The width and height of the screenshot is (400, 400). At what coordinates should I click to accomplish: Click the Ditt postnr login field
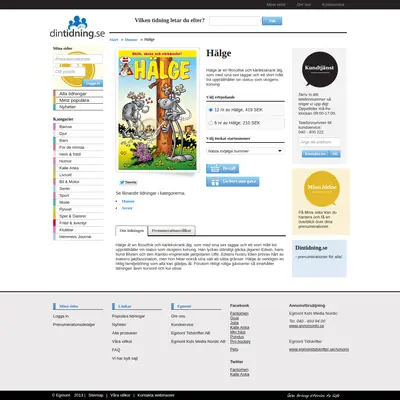click(x=69, y=72)
